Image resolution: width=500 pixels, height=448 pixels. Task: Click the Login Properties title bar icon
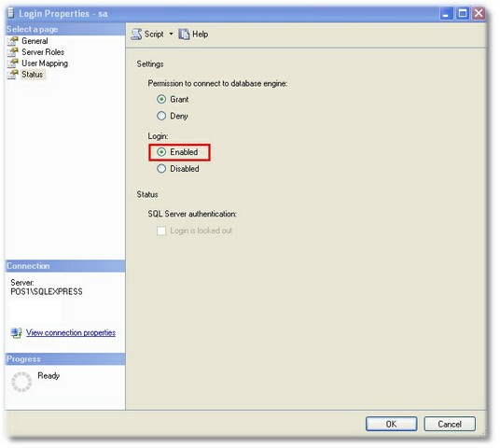pos(11,13)
